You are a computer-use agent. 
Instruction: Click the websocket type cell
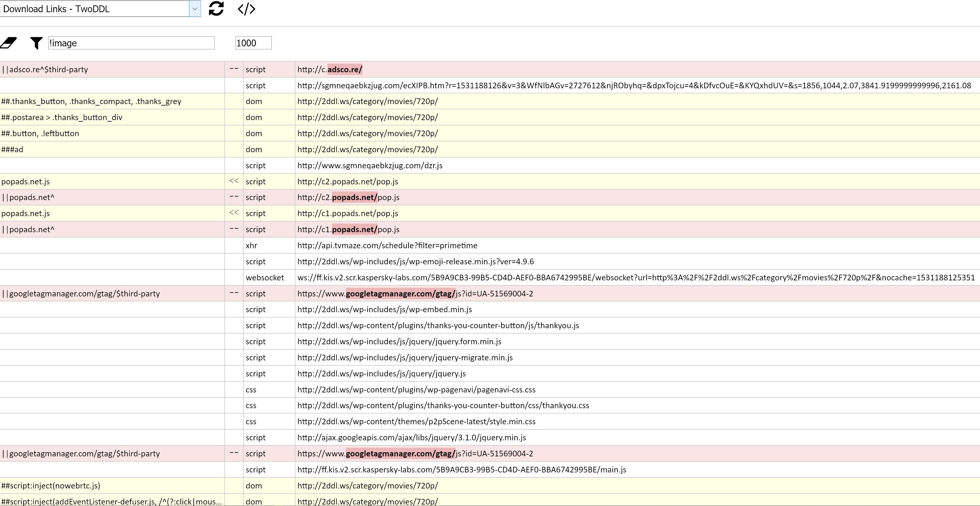pyautogui.click(x=265, y=278)
